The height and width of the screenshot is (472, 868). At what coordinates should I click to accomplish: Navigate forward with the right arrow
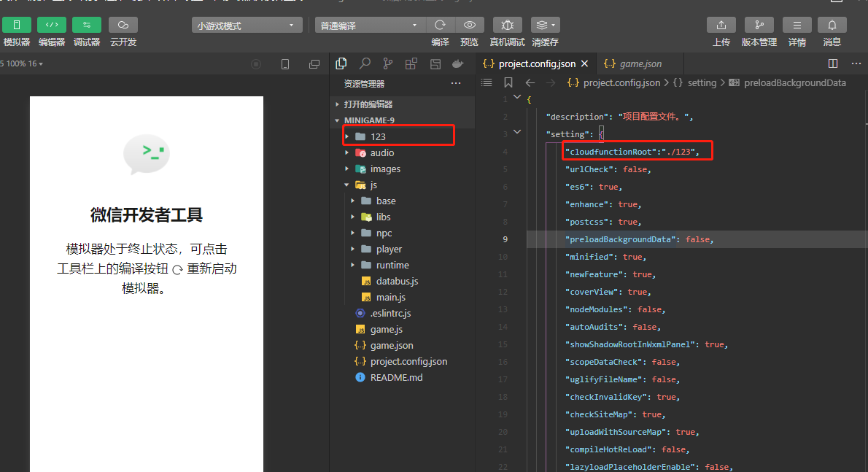click(x=550, y=82)
